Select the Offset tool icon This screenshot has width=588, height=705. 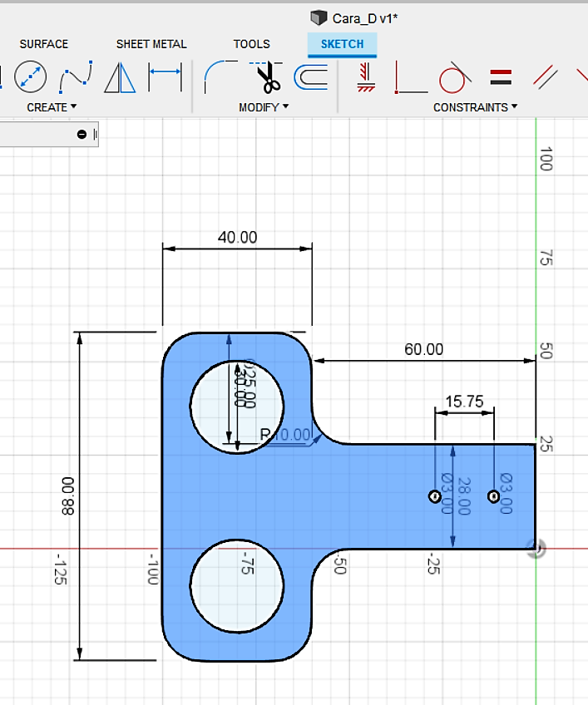(x=311, y=76)
